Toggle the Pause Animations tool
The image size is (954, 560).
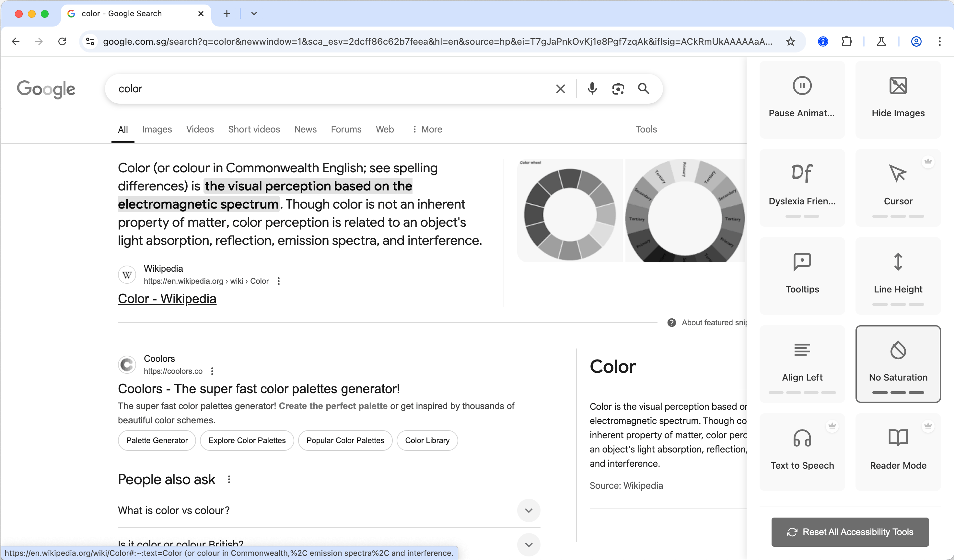(x=802, y=99)
